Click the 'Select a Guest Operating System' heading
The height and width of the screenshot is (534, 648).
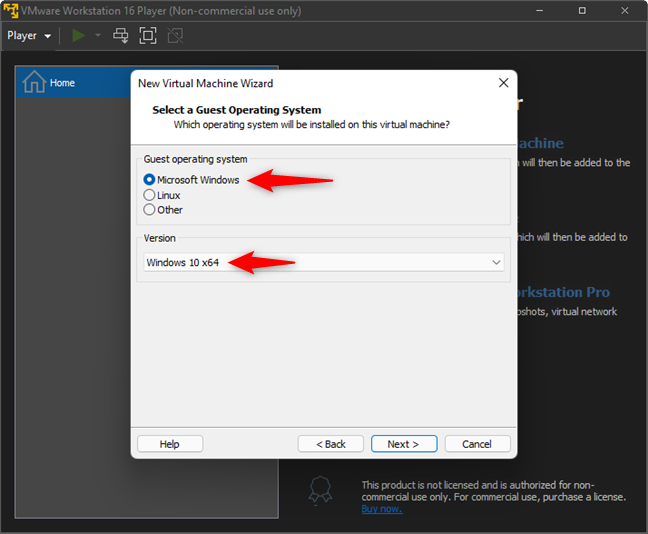point(237,110)
